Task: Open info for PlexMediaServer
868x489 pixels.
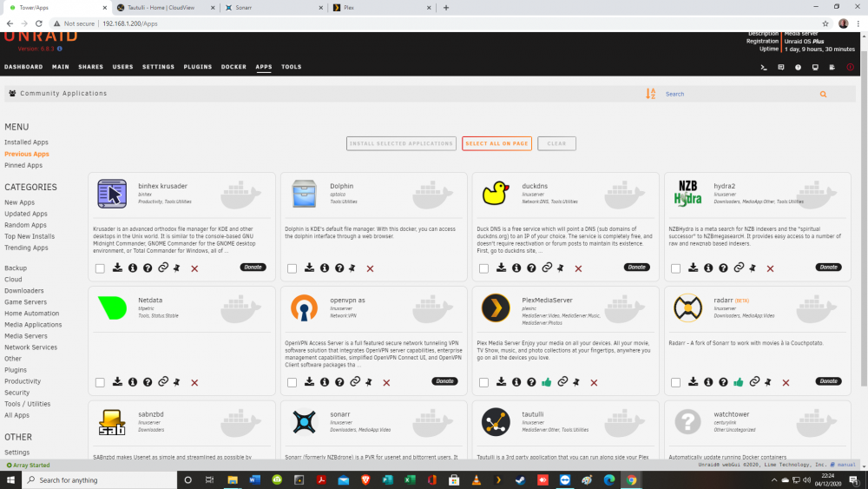Action: tap(516, 382)
